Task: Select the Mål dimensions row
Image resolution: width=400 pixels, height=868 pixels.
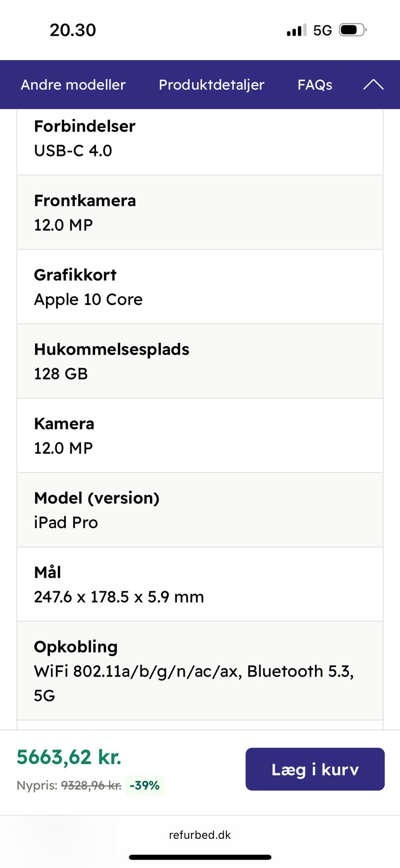Action: point(200,584)
